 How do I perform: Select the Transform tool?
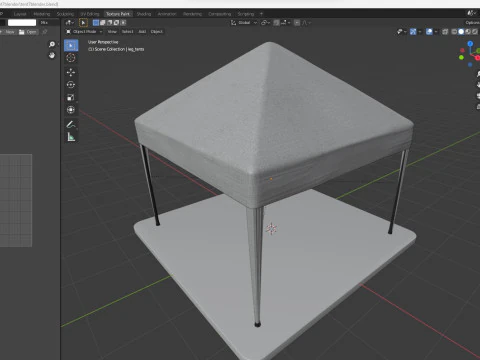(71, 110)
